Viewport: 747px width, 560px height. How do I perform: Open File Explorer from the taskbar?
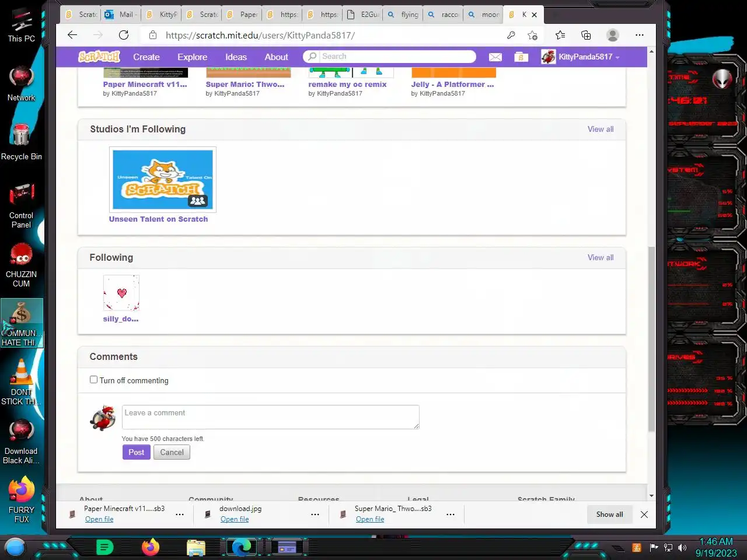tap(196, 547)
